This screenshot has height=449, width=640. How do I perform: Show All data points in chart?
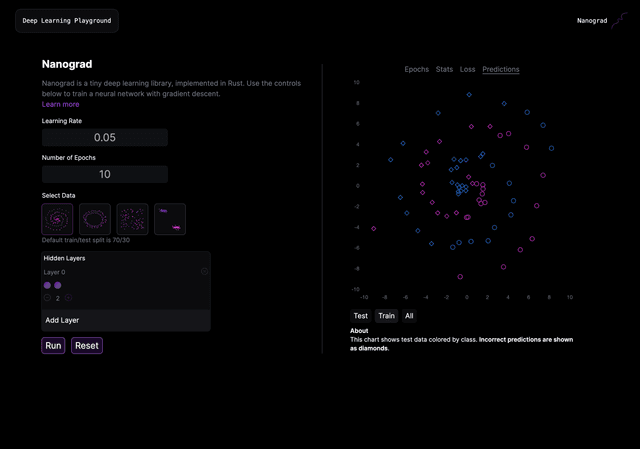pyautogui.click(x=409, y=316)
